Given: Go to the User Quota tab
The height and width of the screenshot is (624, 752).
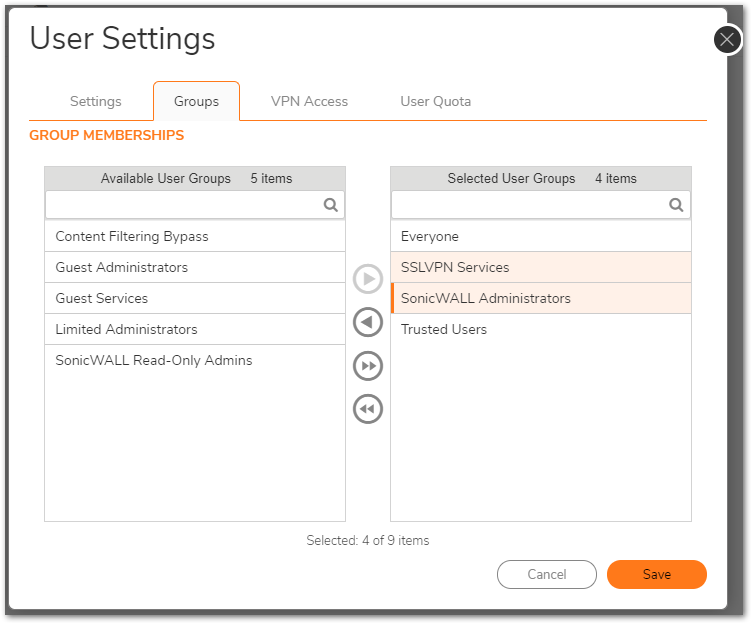Looking at the screenshot, I should point(435,101).
